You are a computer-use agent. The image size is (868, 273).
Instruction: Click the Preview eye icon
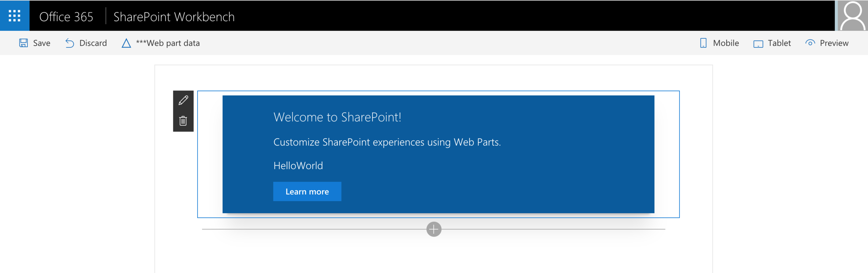click(810, 43)
